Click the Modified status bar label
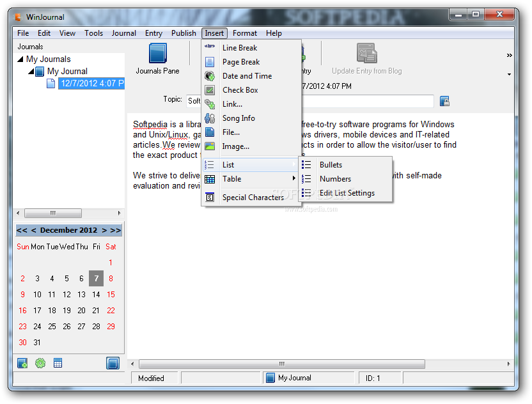 pos(151,378)
